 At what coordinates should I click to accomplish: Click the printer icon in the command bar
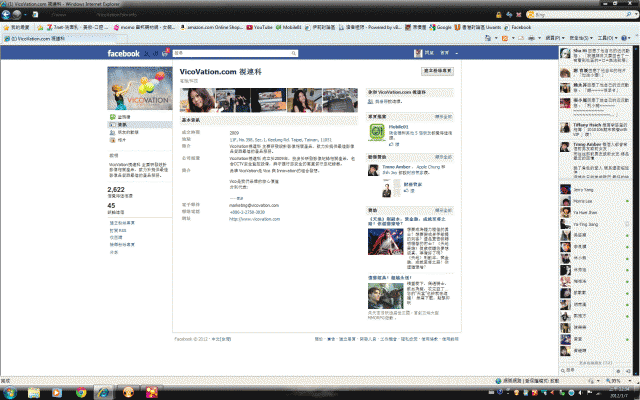[x=531, y=38]
